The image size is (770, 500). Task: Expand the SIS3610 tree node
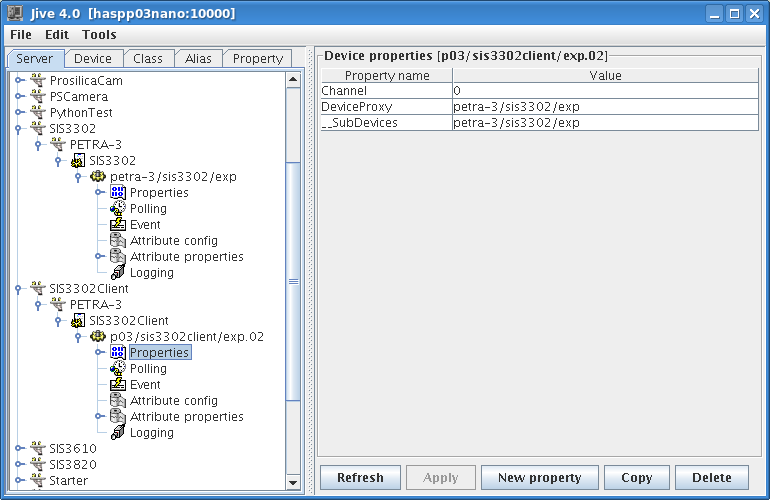coord(19,448)
